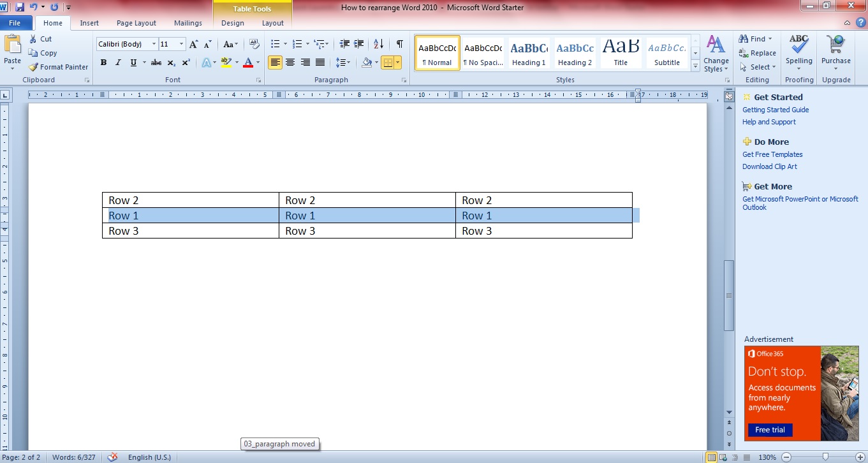
Task: Expand the line spacing options
Action: (x=343, y=62)
